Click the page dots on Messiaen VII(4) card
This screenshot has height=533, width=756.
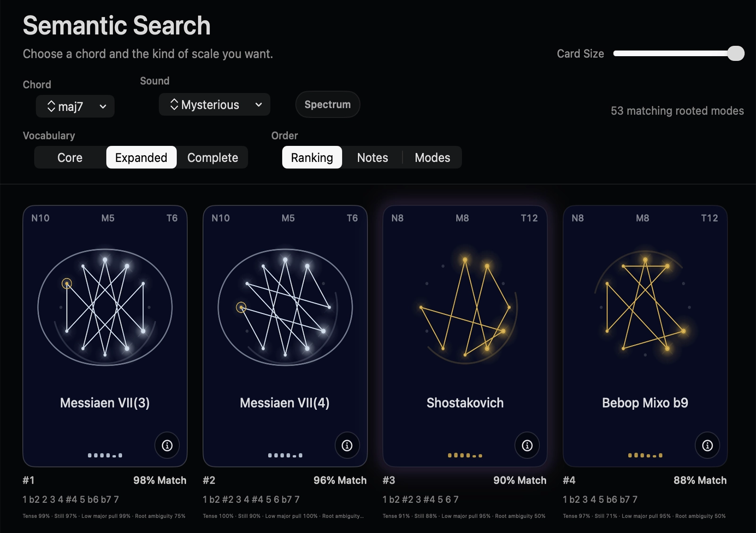tap(285, 455)
